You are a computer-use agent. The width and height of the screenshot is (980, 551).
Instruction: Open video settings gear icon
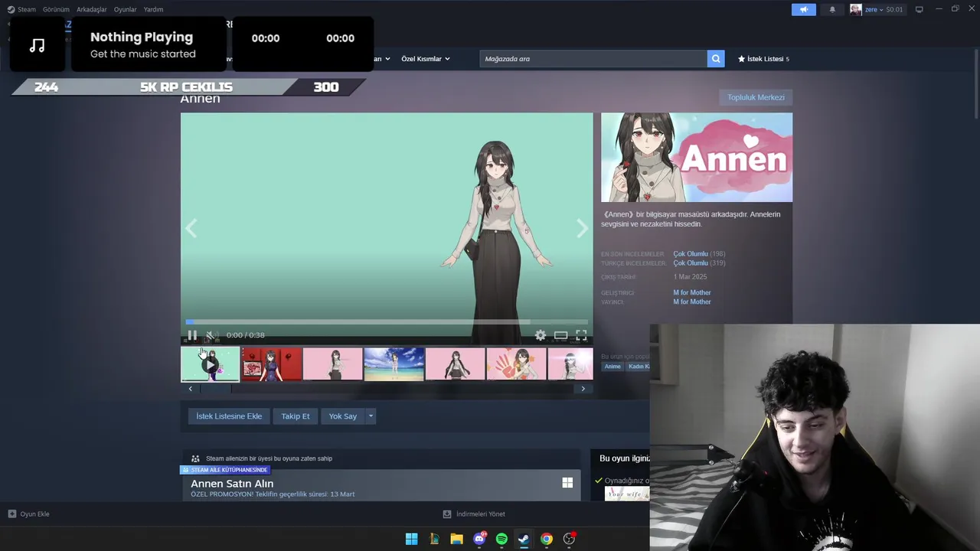point(541,335)
